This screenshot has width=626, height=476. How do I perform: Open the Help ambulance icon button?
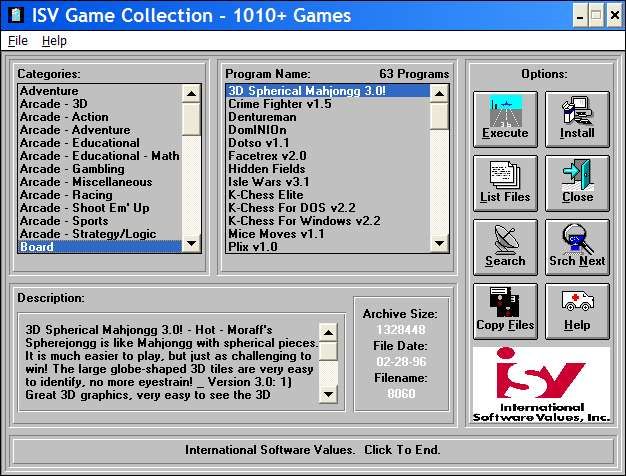pos(577,311)
